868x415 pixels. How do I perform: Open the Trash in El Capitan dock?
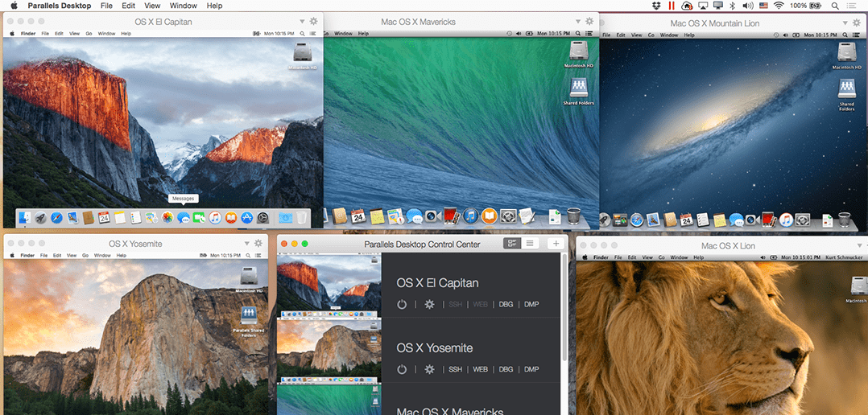[x=301, y=217]
